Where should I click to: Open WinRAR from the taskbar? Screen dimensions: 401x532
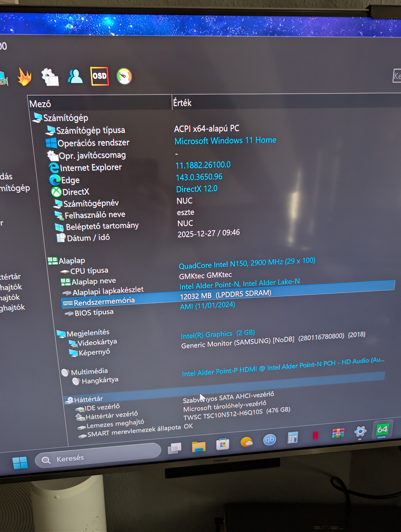tap(338, 433)
